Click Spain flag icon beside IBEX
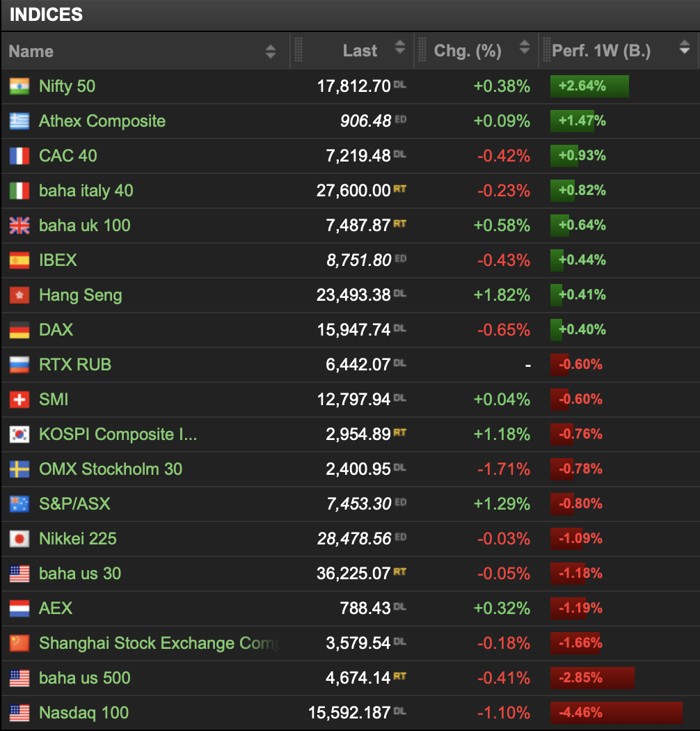The width and height of the screenshot is (700, 731). pyautogui.click(x=19, y=260)
